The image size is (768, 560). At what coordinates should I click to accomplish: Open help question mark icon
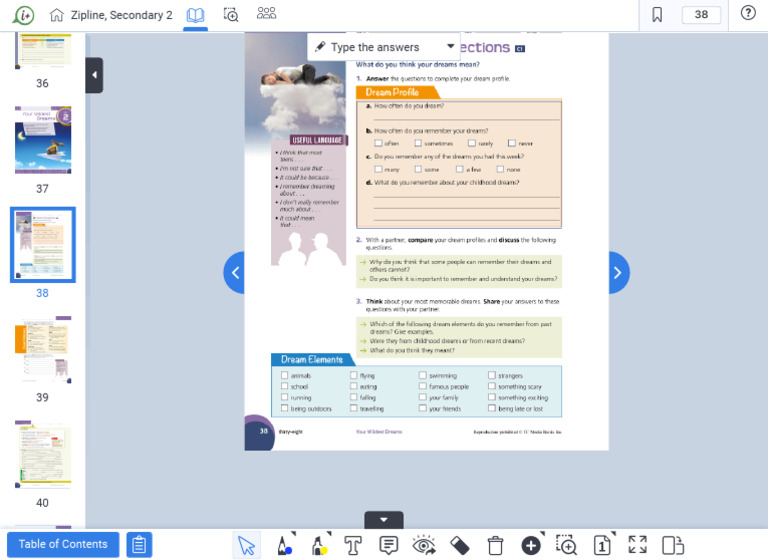click(748, 13)
